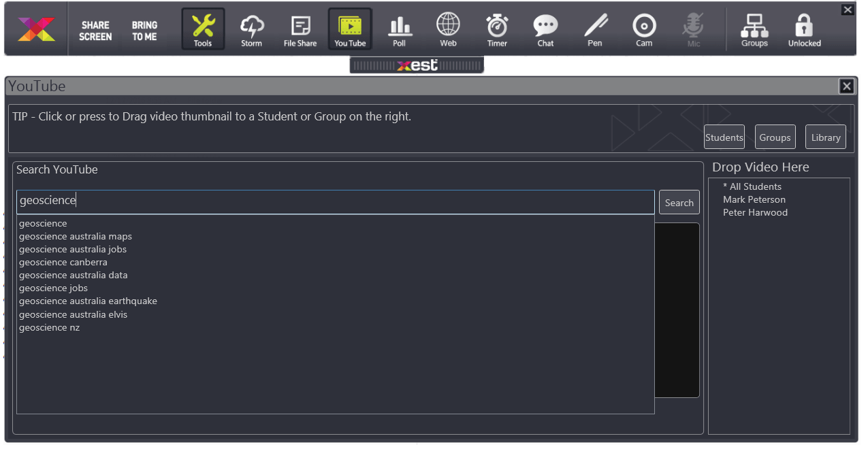This screenshot has width=868, height=449.
Task: Choose suggestion "geoscience canberra"
Action: (63, 262)
